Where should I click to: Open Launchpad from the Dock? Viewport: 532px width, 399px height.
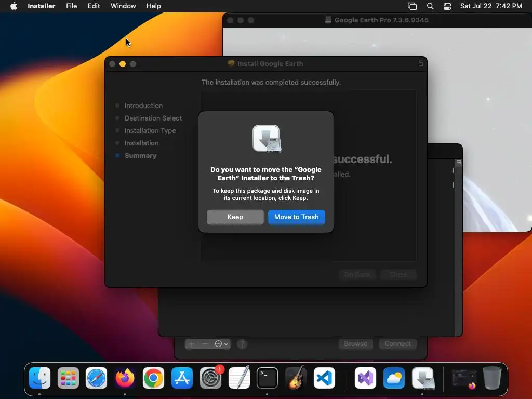tap(68, 378)
